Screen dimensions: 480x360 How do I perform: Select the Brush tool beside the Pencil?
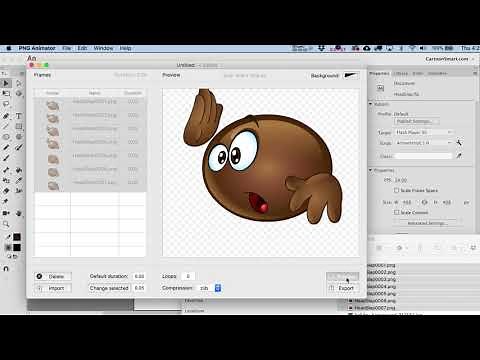pyautogui.click(x=19, y=147)
